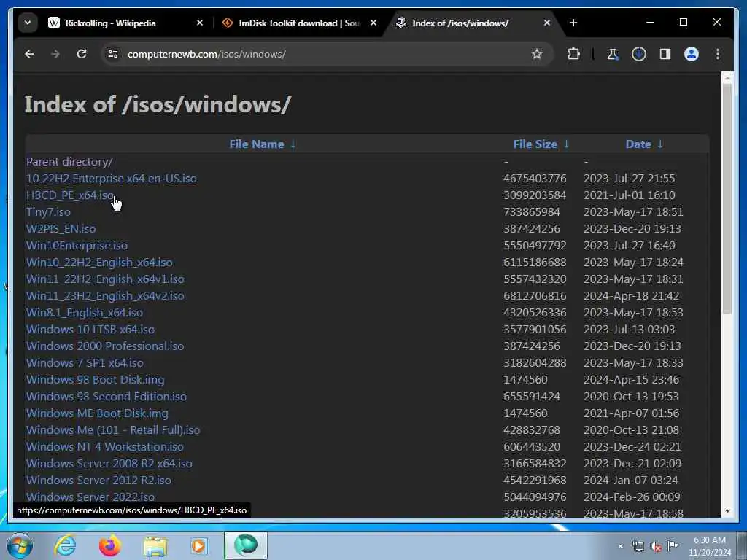Download Windows ME Boot Disk.img
The height and width of the screenshot is (560, 747).
[x=97, y=413]
